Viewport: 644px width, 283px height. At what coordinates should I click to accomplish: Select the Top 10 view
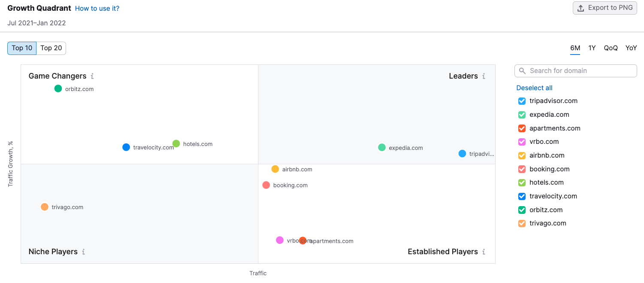pos(22,48)
